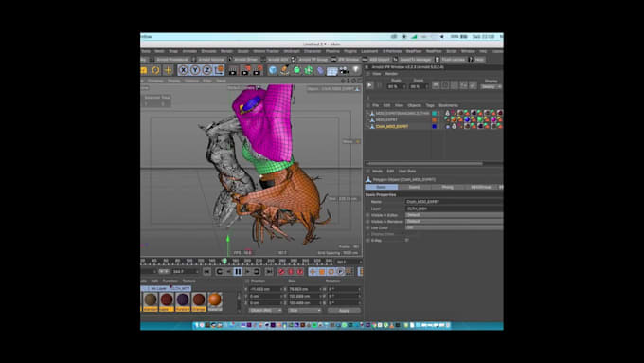The image size is (644, 363).
Task: Click the first icon after Zoom in IPR toolbar
Action: (436, 85)
